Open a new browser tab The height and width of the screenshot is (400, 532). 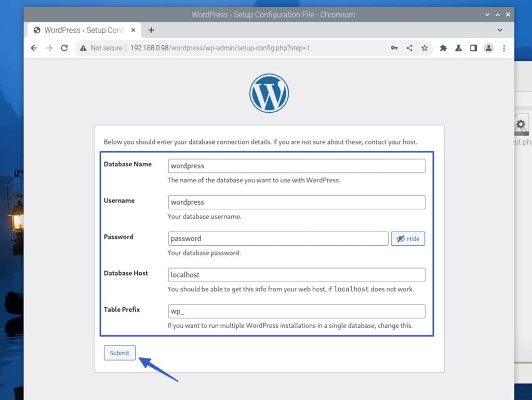151,30
